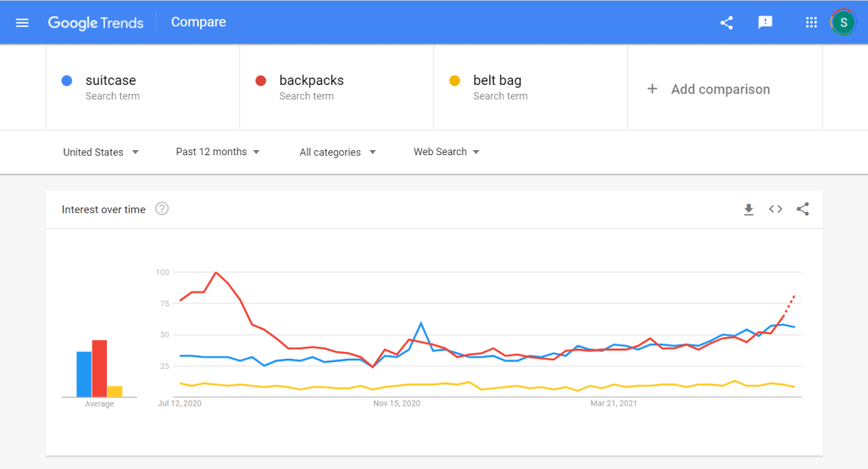Open the All categories dropdown

337,153
